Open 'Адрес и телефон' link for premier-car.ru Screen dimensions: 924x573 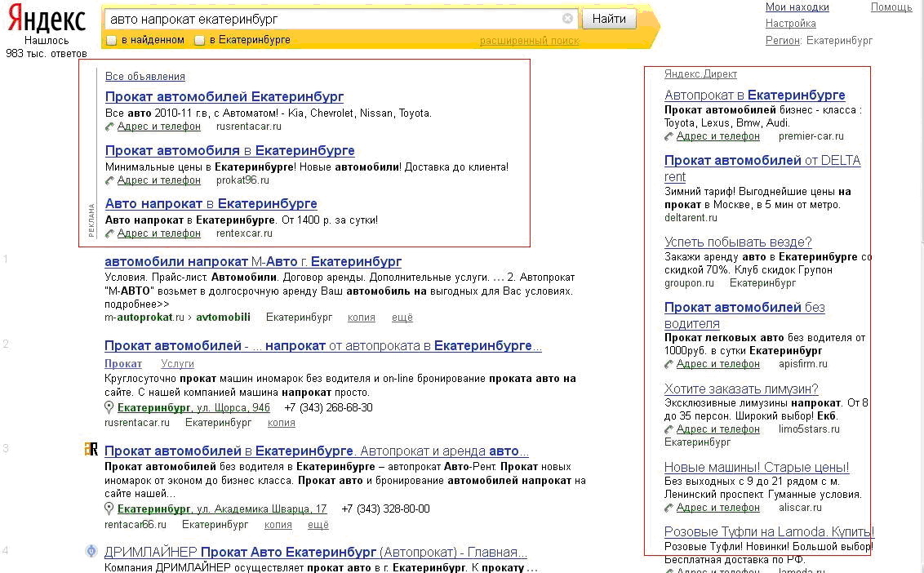click(x=717, y=137)
